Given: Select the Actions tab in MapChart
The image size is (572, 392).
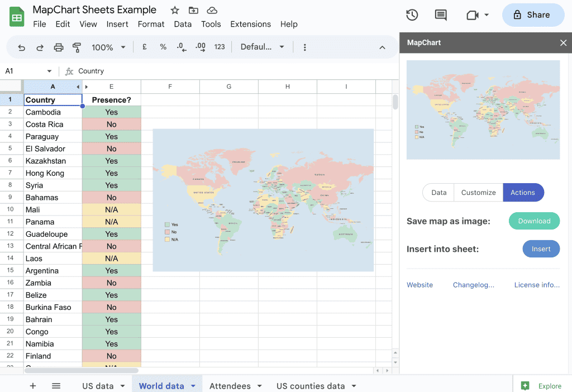Looking at the screenshot, I should [523, 193].
